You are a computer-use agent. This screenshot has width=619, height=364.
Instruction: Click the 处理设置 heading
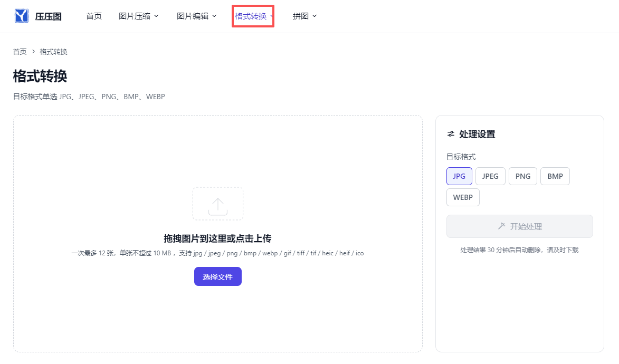tap(477, 134)
